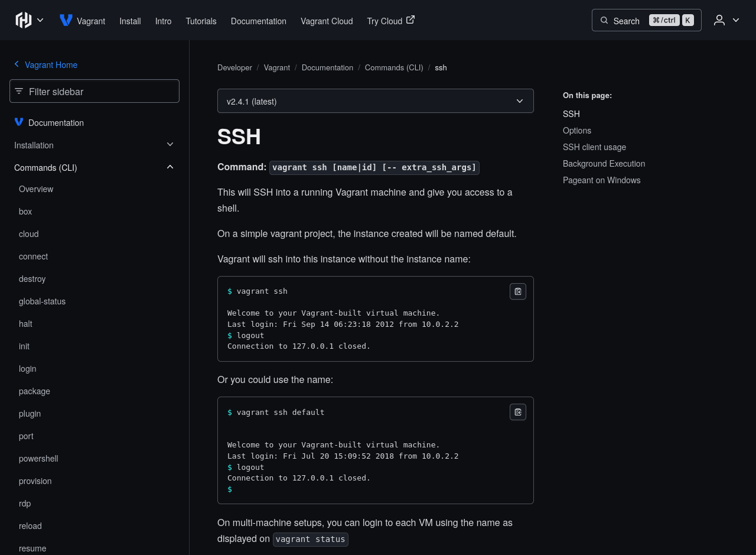This screenshot has width=756, height=555.
Task: Select the provision sidebar entry
Action: pyautogui.click(x=35, y=481)
